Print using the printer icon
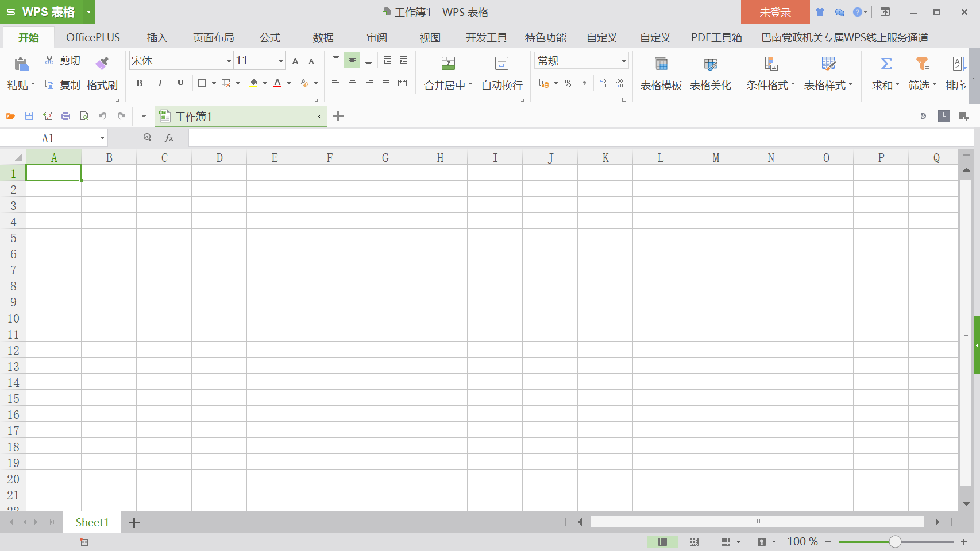The height and width of the screenshot is (551, 980). (x=66, y=116)
